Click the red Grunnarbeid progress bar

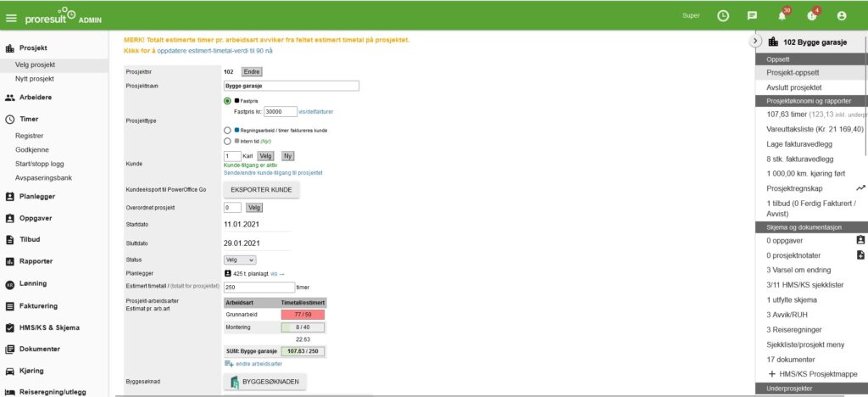(303, 315)
